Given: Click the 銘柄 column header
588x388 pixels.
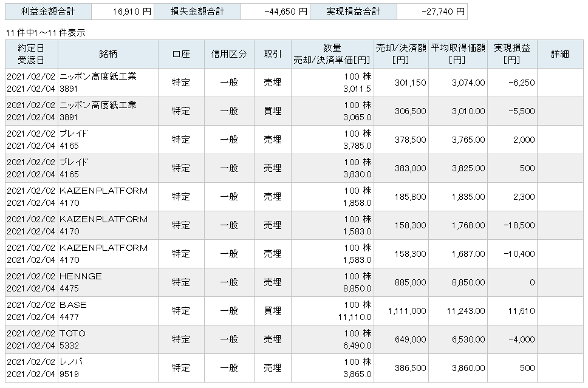Looking at the screenshot, I should pos(108,54).
